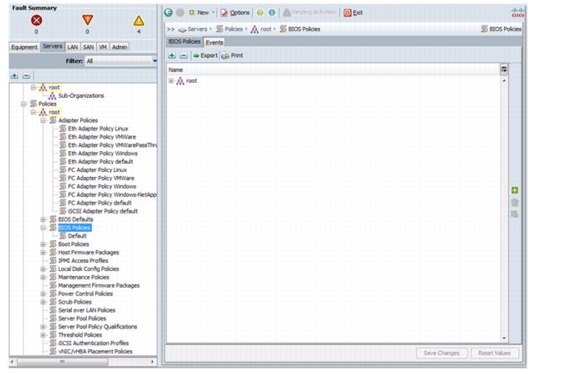This screenshot has height=374, width=576.
Task: Expand root row in Name table
Action: (x=171, y=81)
